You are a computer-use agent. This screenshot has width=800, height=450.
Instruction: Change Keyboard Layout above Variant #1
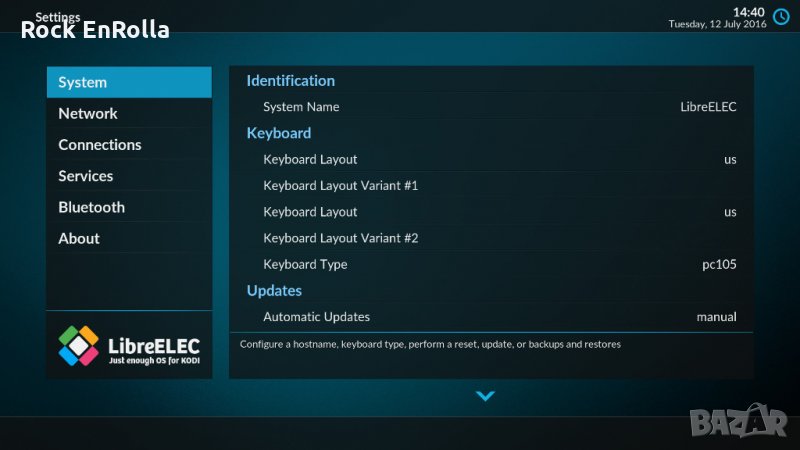click(x=491, y=159)
